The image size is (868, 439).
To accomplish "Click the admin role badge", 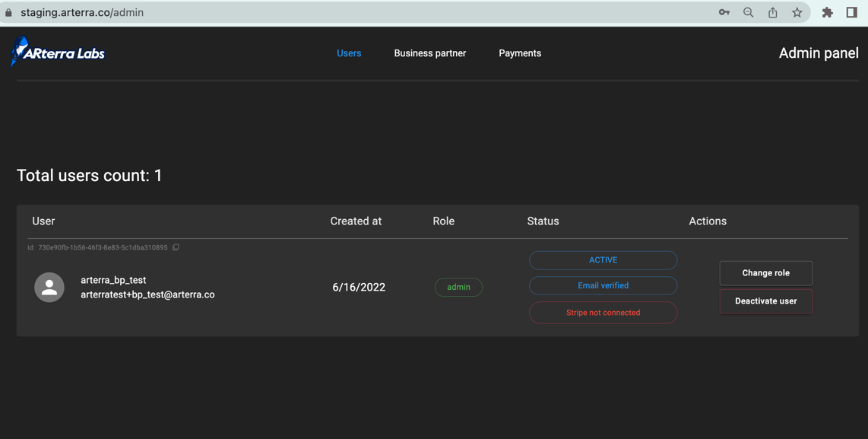I will coord(458,287).
